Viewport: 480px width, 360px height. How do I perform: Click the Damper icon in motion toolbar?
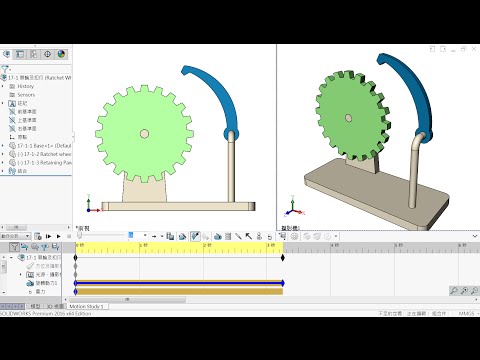click(x=238, y=236)
